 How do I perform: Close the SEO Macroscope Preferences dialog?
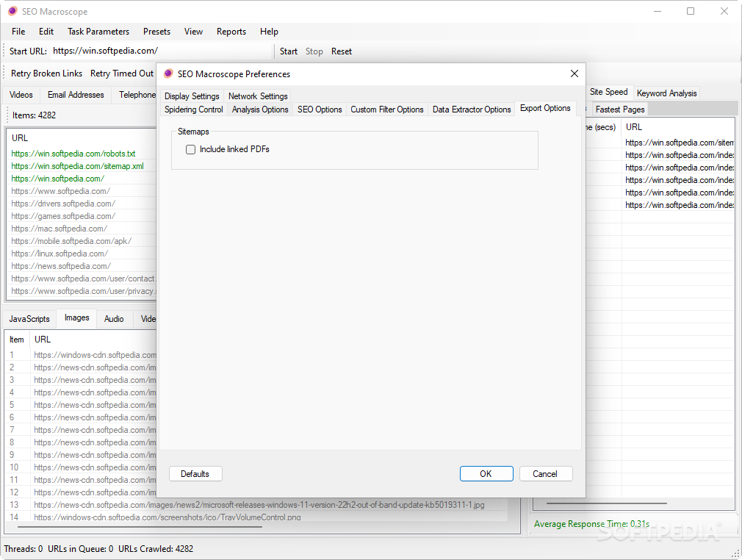coord(574,73)
